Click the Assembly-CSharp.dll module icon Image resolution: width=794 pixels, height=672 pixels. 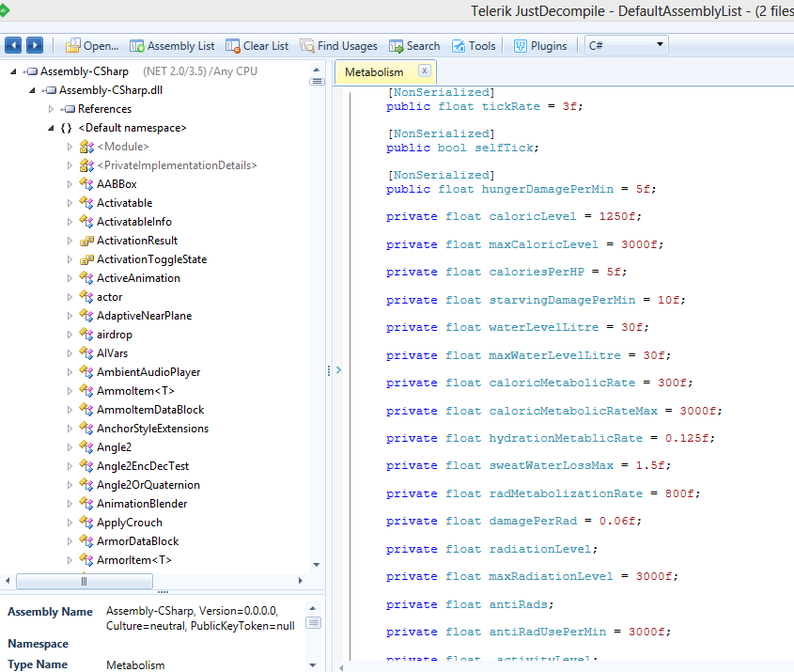click(49, 90)
